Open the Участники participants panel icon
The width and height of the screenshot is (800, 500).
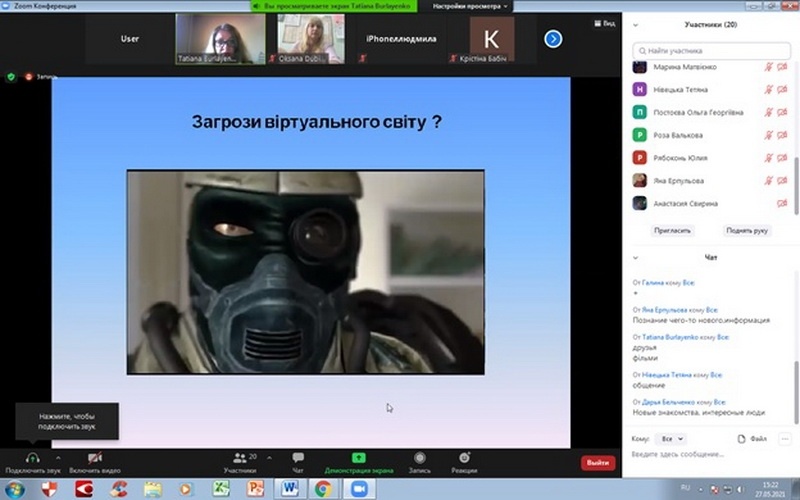[x=239, y=457]
